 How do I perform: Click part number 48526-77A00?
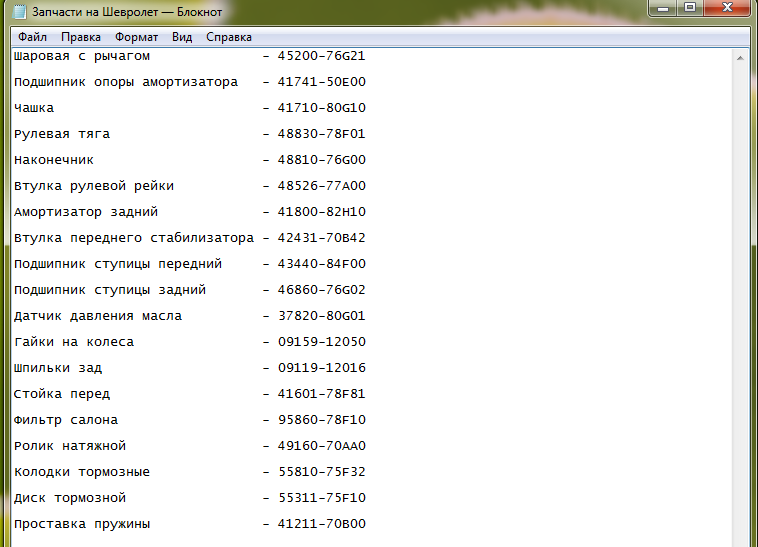321,186
